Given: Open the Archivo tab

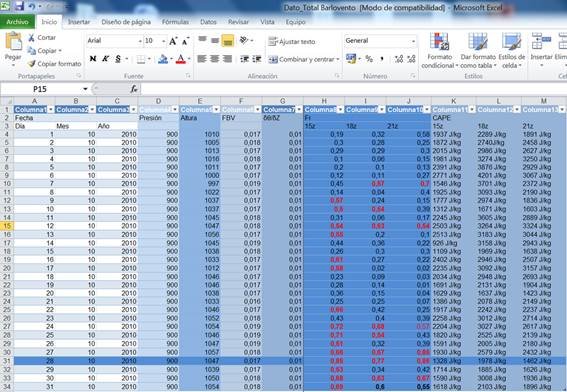Looking at the screenshot, I should 17,22.
